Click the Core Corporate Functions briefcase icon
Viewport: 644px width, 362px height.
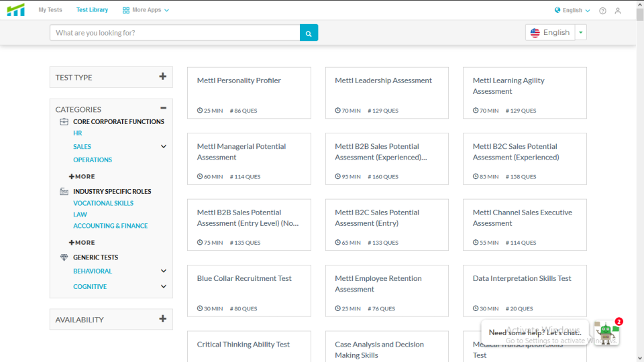[64, 122]
